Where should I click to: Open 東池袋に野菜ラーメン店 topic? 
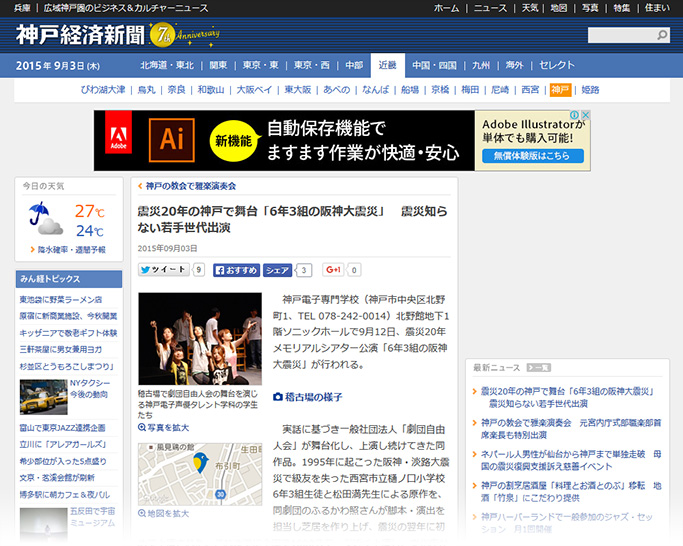coord(61,300)
